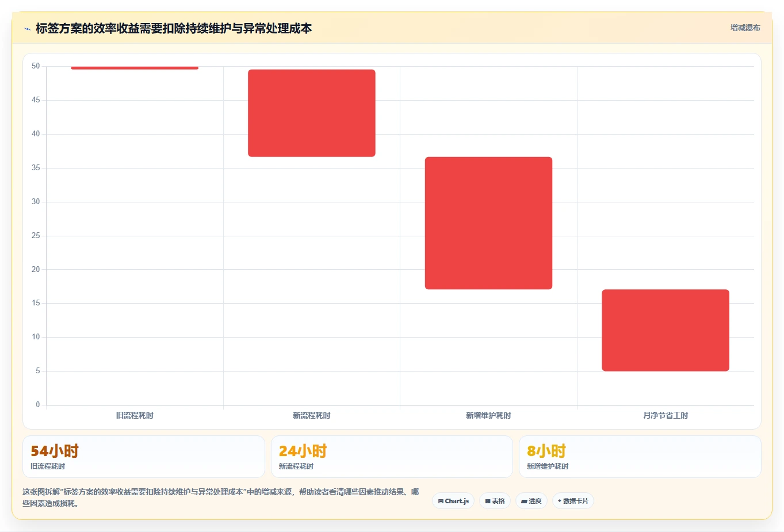
Task: Click the title 标签方案的效率收益需要扣除持续维护与异常处理成本
Action: click(x=174, y=28)
